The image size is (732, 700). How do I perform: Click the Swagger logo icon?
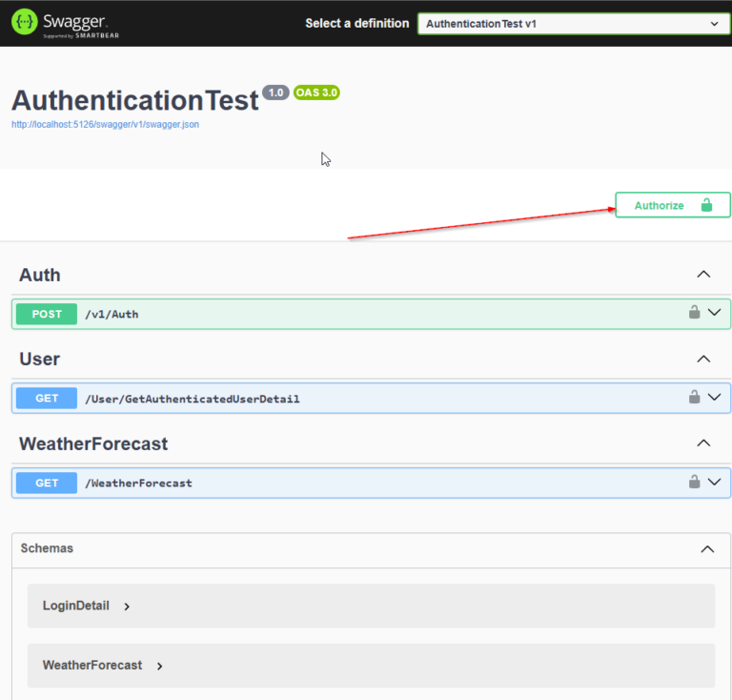[x=24, y=22]
